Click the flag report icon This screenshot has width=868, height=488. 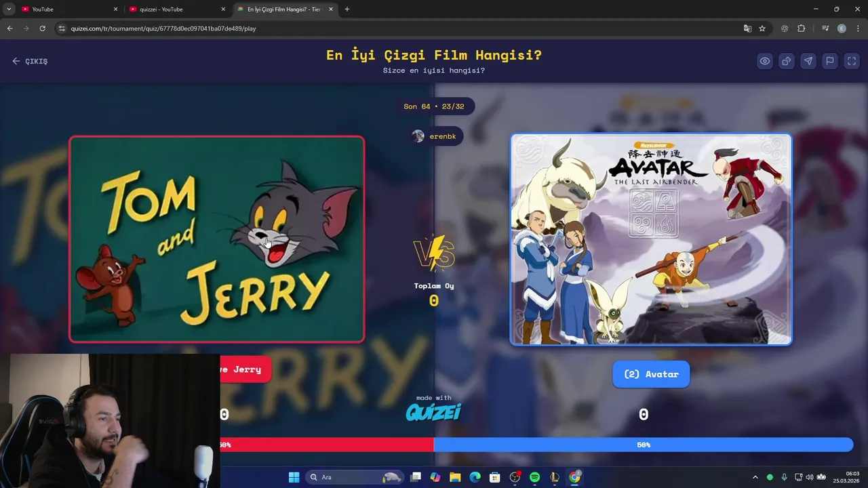pyautogui.click(x=829, y=61)
